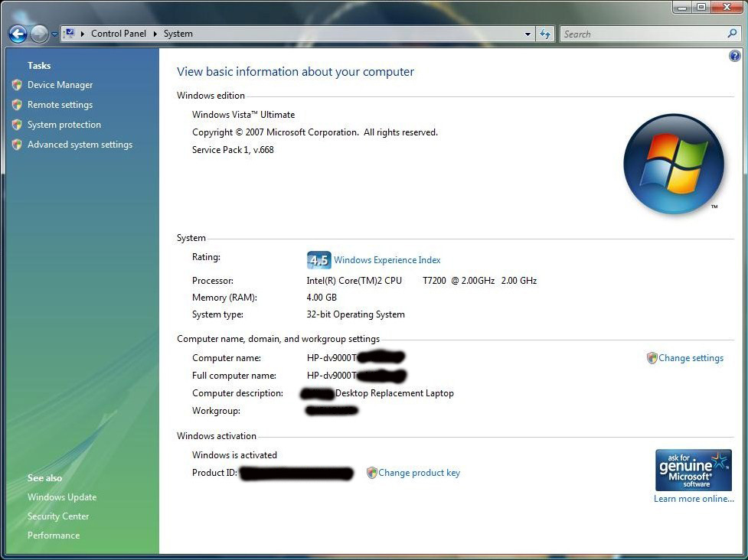The image size is (748, 560).
Task: Click the address bar computer icon
Action: tap(70, 34)
